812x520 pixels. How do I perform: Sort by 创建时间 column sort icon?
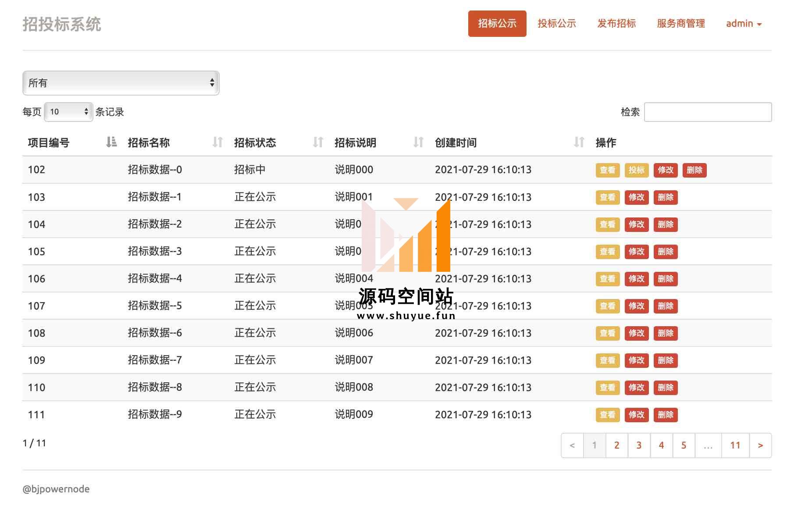coord(579,142)
